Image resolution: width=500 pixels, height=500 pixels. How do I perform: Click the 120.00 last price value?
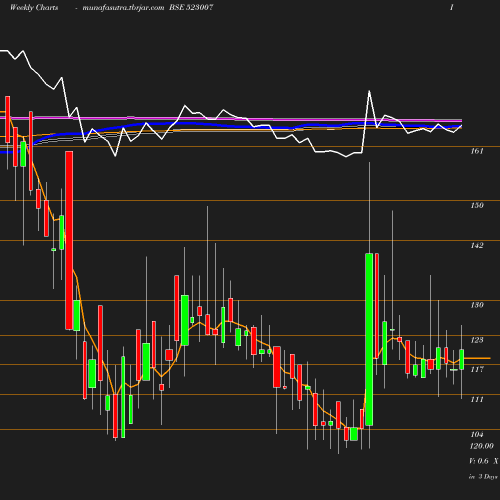click(482, 446)
